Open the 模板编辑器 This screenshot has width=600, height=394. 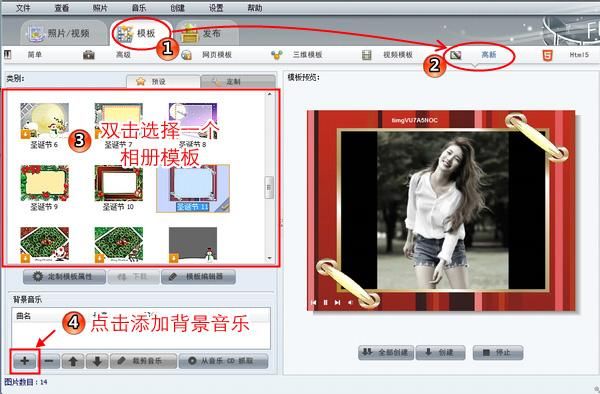tap(198, 277)
